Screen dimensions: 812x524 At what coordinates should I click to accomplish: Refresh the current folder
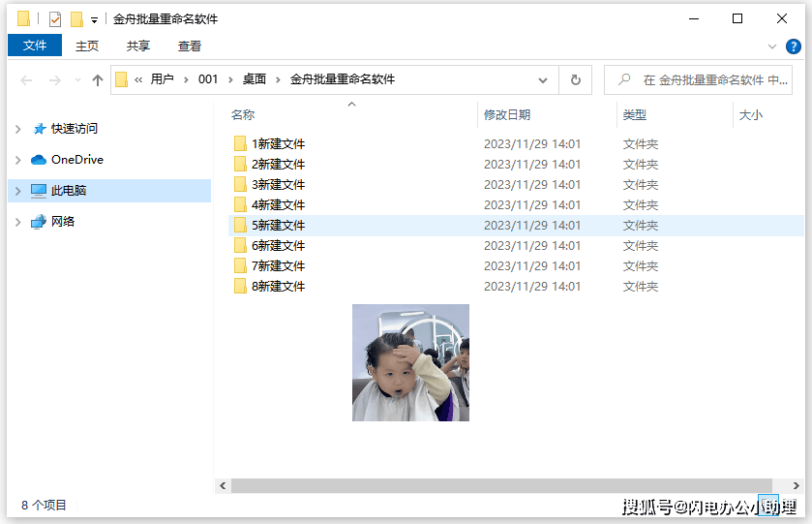[575, 80]
